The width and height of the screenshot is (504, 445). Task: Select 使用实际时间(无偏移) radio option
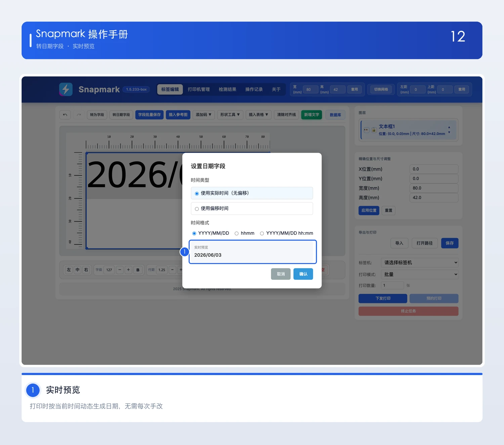[252, 193]
